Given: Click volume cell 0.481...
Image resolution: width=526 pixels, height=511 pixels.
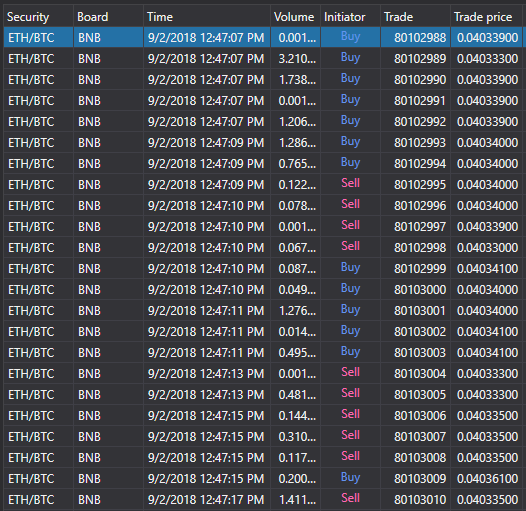Looking at the screenshot, I should pyautogui.click(x=297, y=395).
